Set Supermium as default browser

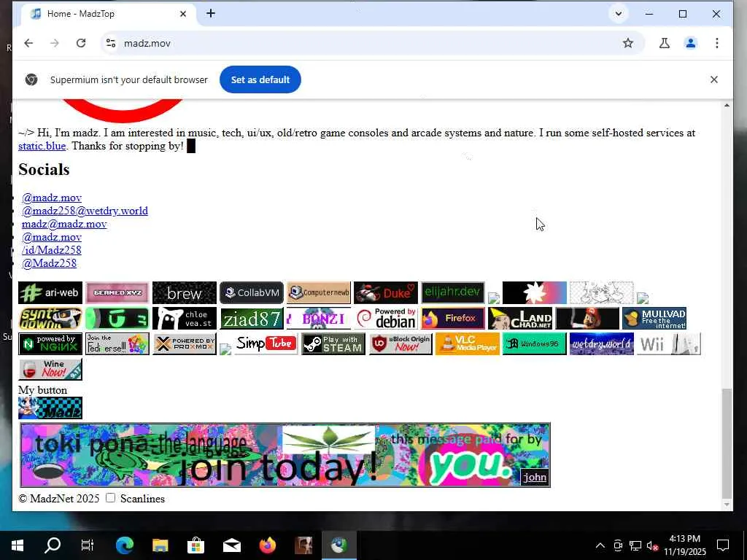(260, 79)
